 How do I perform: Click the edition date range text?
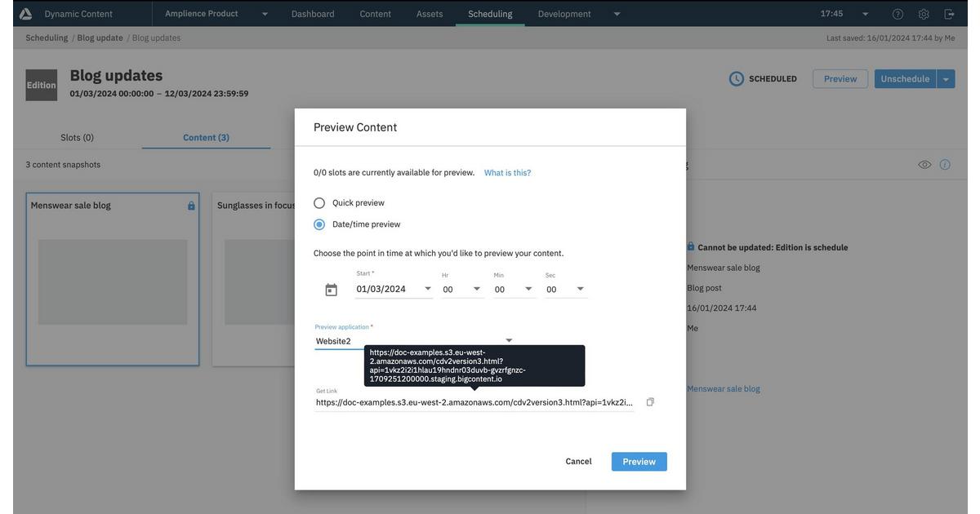159,94
